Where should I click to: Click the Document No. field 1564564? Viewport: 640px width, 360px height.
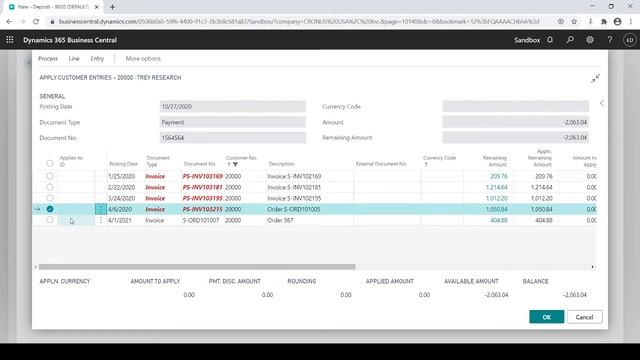(233, 138)
